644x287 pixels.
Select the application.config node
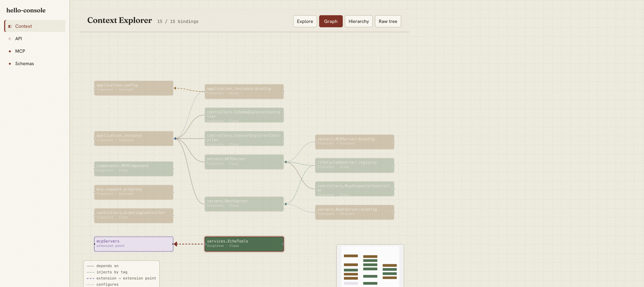[x=134, y=88]
